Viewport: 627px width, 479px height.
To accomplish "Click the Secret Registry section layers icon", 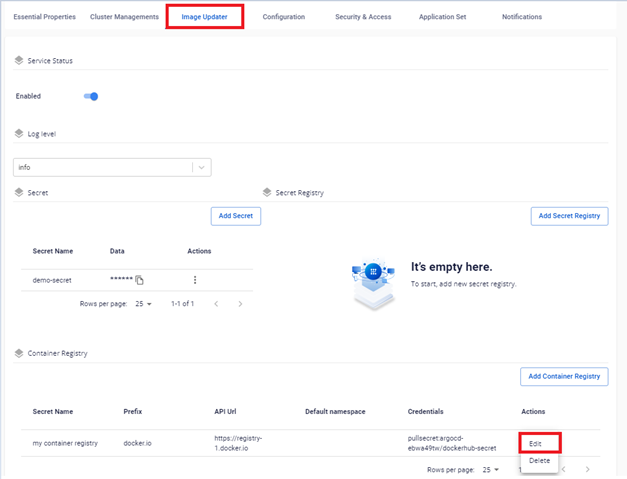I will 267,192.
